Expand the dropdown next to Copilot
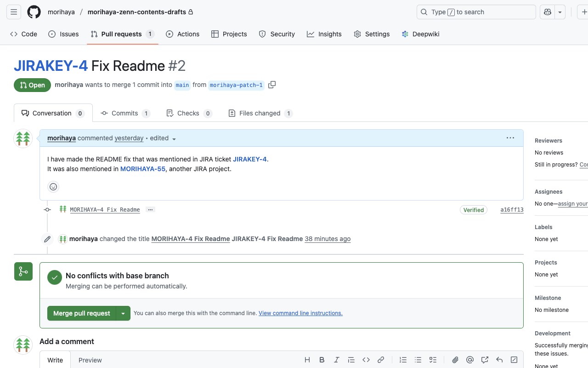 [x=560, y=12]
